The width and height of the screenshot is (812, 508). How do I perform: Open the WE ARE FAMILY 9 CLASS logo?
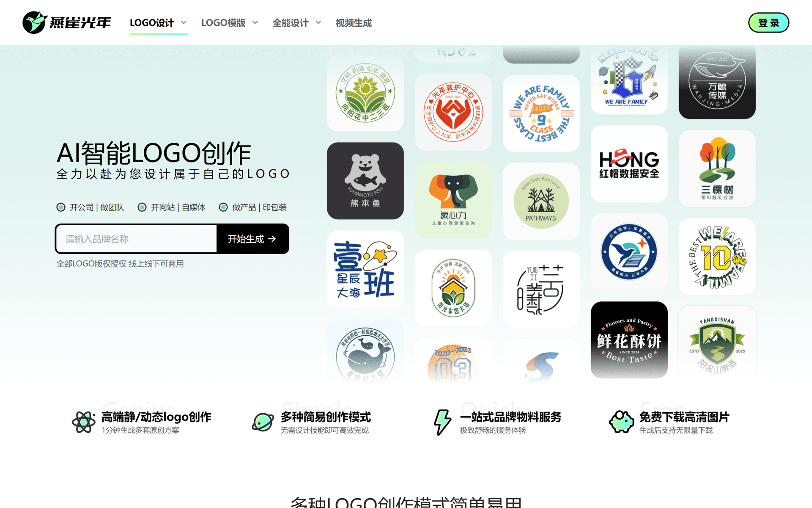541,113
